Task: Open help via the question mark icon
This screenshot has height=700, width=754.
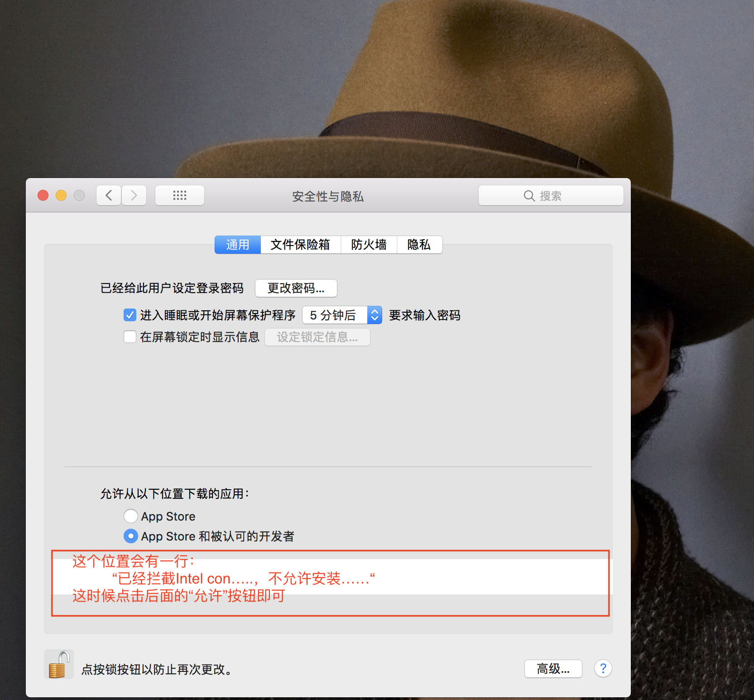Action: tap(603, 669)
